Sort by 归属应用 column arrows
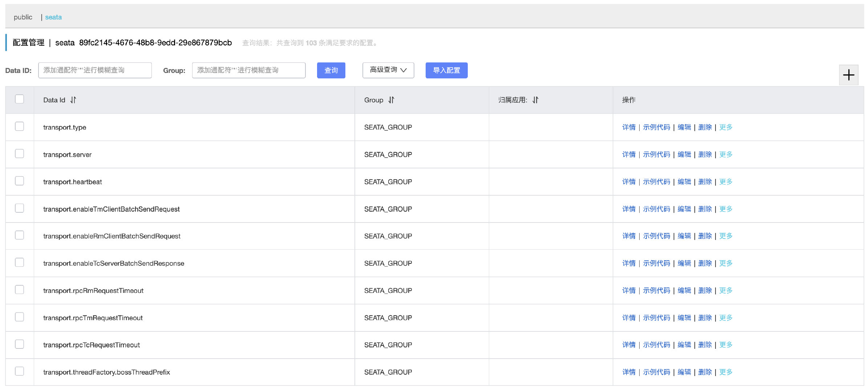The width and height of the screenshot is (868, 392). 536,100
